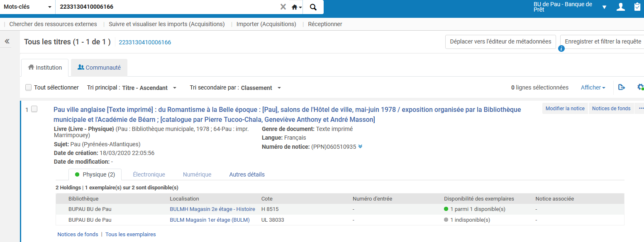The image size is (644, 242).
Task: Click the magnifying glass search icon
Action: (x=313, y=7)
